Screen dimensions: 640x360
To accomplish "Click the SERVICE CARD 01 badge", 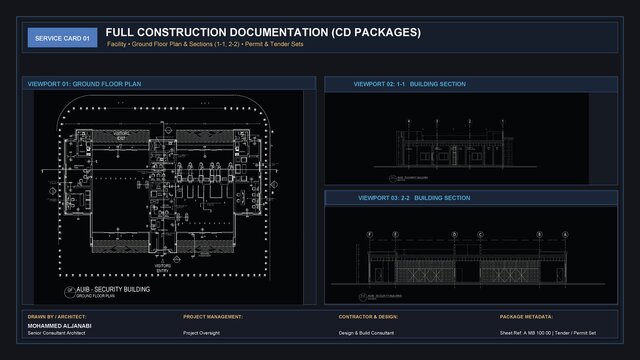I will tap(62, 38).
